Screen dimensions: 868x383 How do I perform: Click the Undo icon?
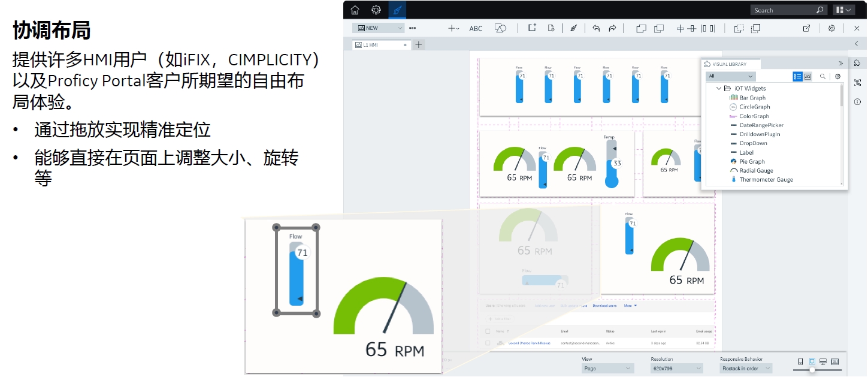coord(597,28)
